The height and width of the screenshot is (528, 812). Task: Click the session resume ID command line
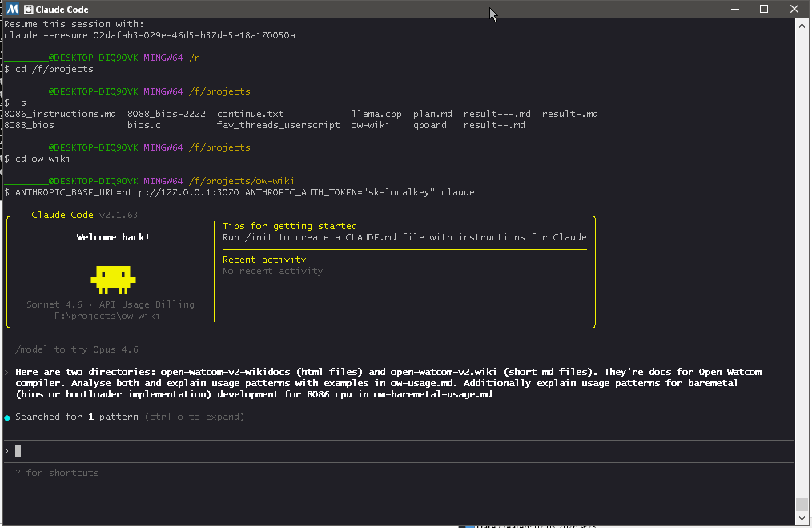(150, 35)
